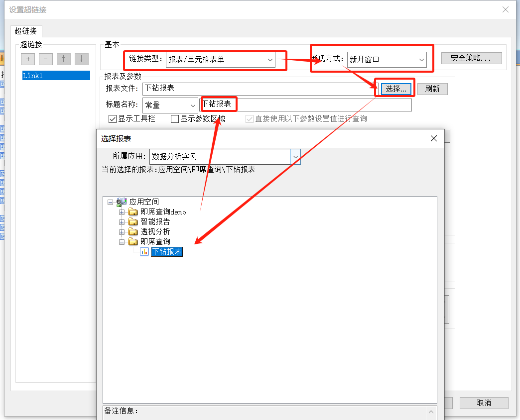The image size is (520, 420).
Task: Click the 智能报告 folder icon
Action: pyautogui.click(x=133, y=222)
